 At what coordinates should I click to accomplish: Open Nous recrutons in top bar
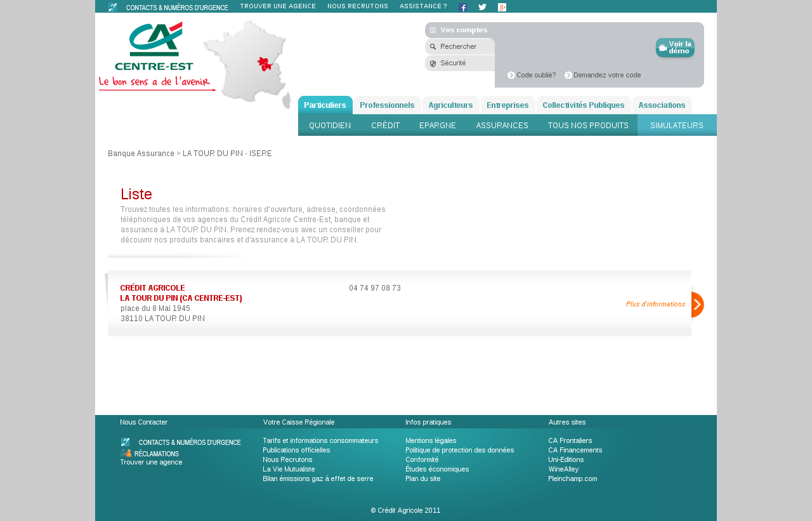(358, 6)
